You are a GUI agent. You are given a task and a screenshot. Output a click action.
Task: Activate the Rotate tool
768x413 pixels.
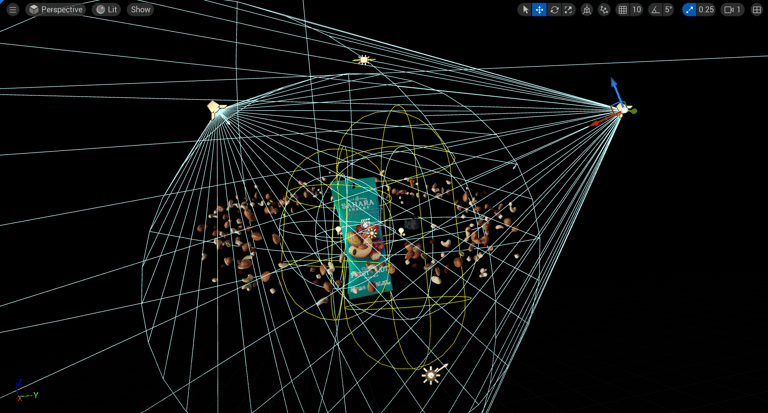554,9
